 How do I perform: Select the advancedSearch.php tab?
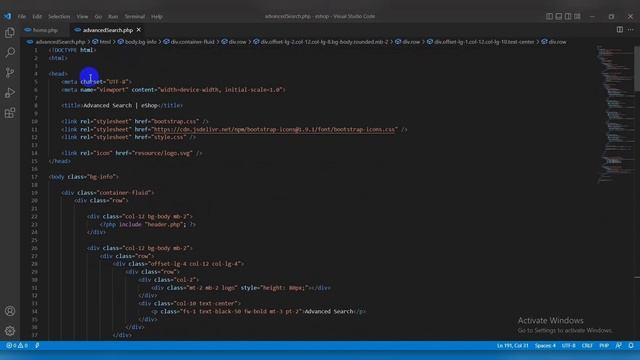click(x=108, y=30)
